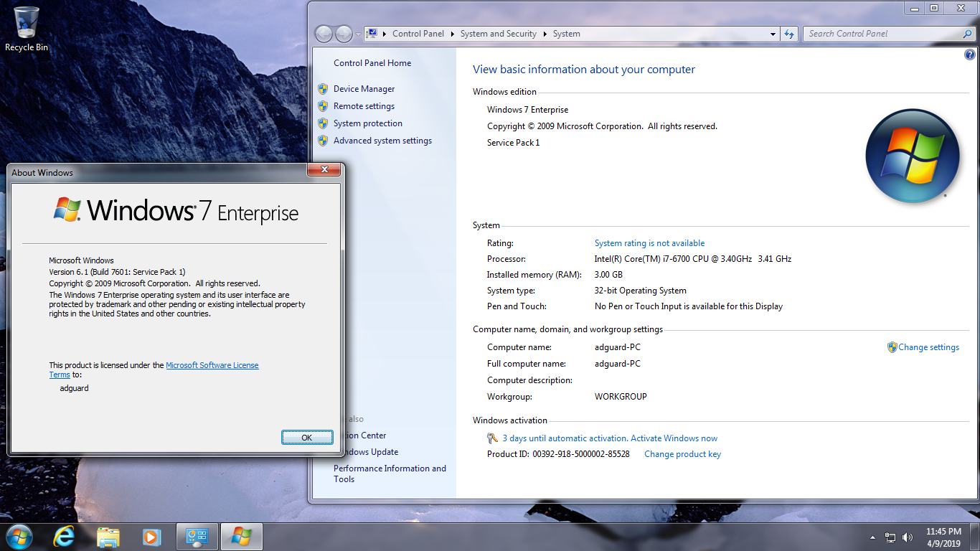Click the activation keys icon
980x551 pixels.
(492, 438)
